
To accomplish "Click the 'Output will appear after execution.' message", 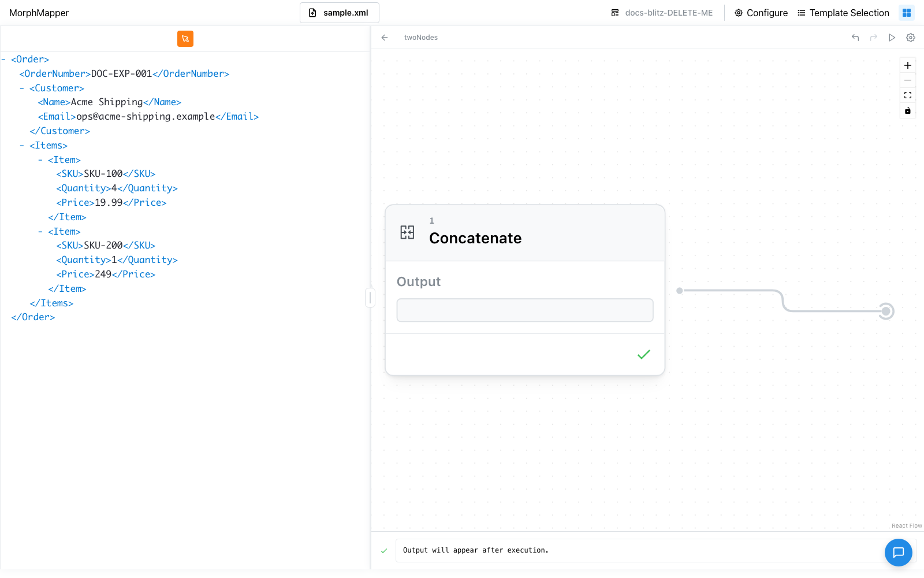I will 476,551.
